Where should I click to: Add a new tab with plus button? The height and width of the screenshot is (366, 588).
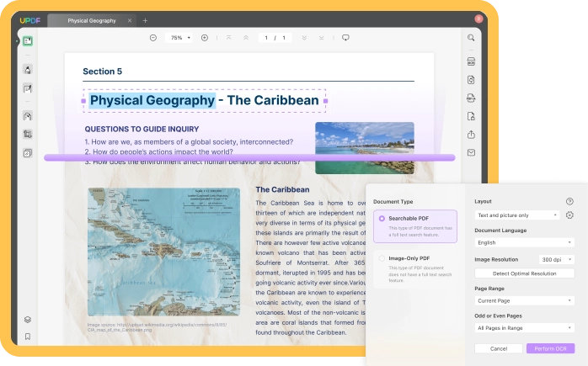pos(145,20)
